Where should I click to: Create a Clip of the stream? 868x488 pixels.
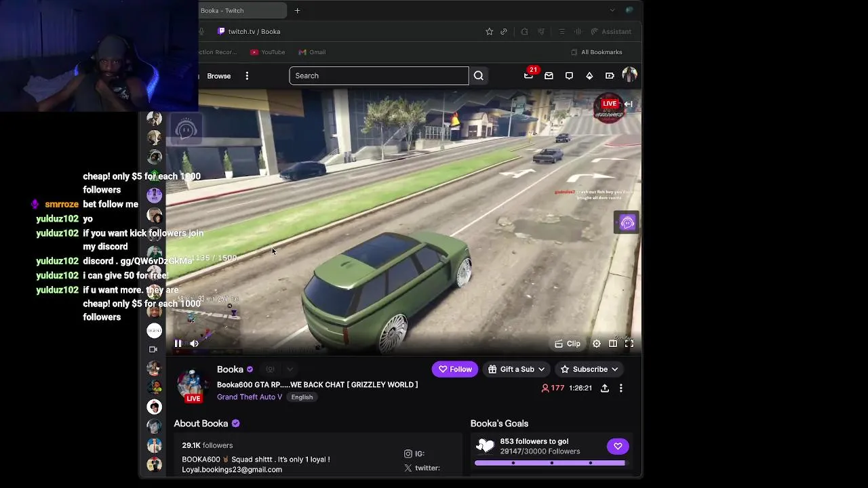tap(568, 344)
